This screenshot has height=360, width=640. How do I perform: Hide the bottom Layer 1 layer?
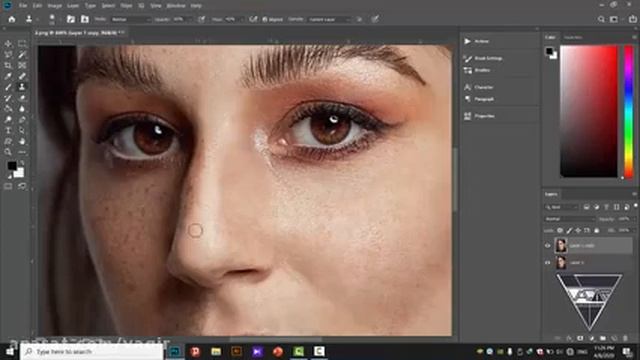coord(547,263)
